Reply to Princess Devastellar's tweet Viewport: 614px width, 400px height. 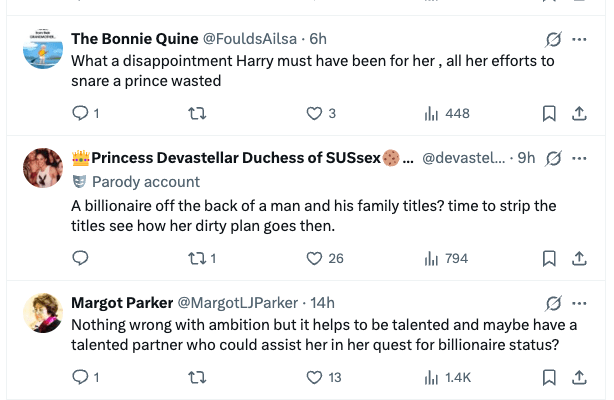81,259
